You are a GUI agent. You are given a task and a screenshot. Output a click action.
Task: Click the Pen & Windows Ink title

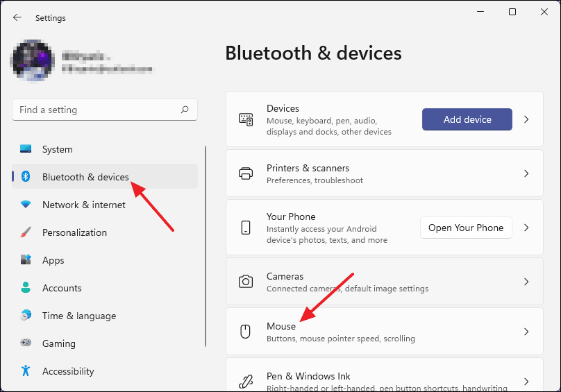click(308, 376)
